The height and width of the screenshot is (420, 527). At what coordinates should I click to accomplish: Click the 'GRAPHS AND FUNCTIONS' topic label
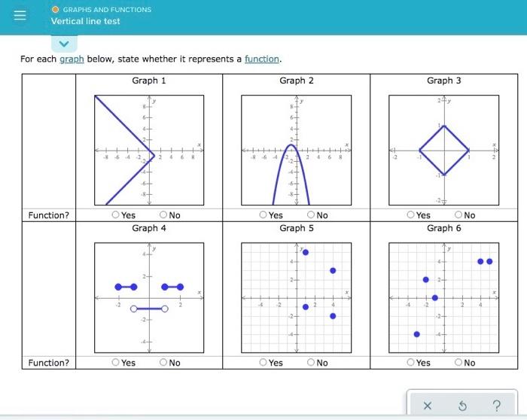107,10
